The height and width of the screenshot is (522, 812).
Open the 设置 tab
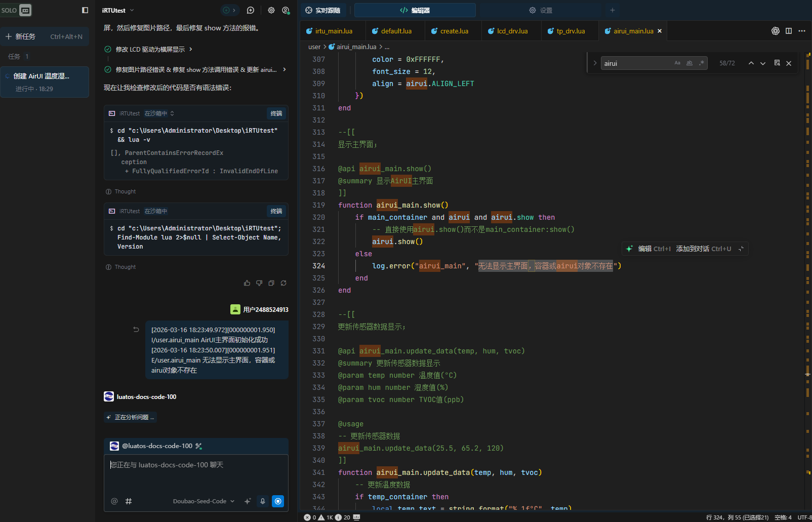pyautogui.click(x=541, y=10)
